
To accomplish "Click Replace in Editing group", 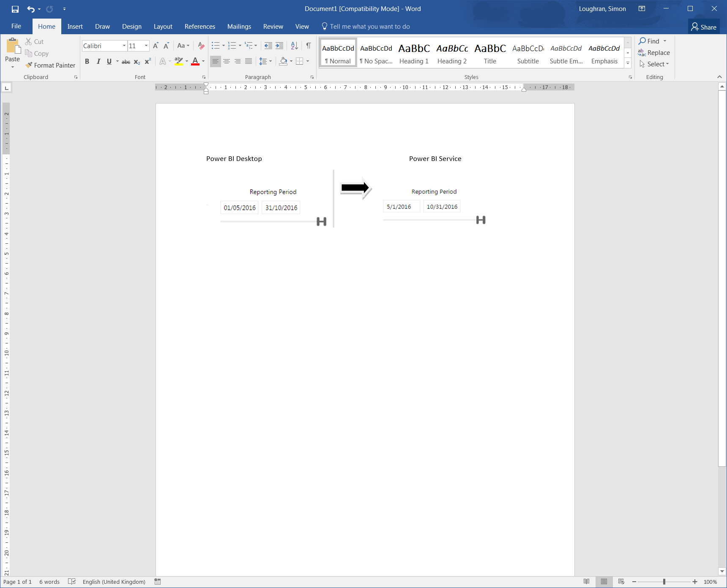I will coord(654,53).
